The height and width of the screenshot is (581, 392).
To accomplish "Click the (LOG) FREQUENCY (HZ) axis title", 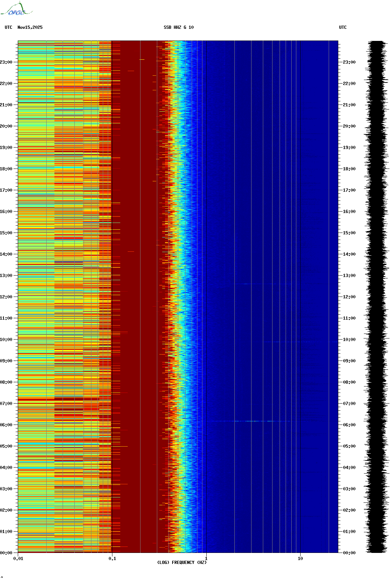I will (182, 563).
